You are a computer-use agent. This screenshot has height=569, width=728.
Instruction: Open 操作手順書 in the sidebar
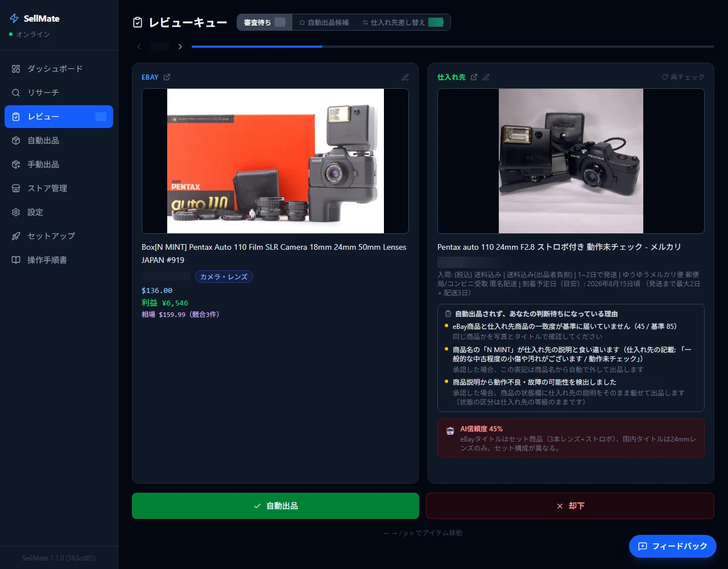pos(59,260)
